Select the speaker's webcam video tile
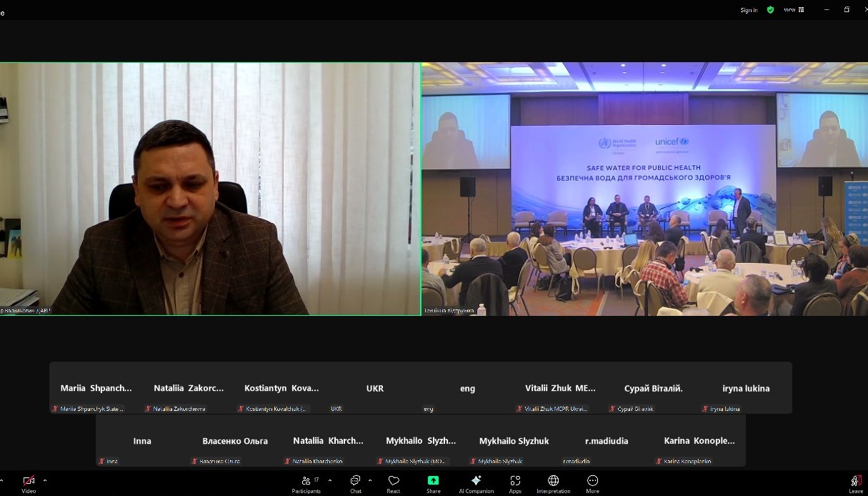 tap(210, 189)
